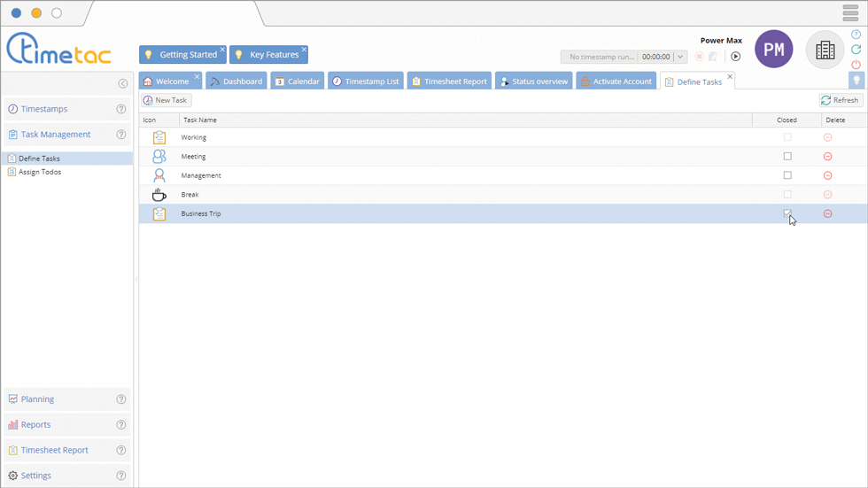Open help for Settings section
Viewport: 868px width, 488px height.
120,476
